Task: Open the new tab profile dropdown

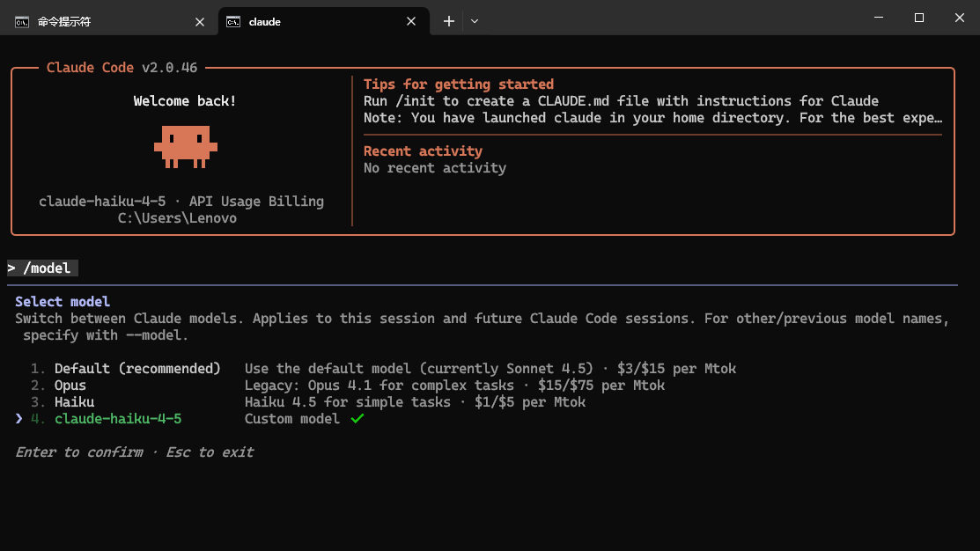Action: point(475,21)
